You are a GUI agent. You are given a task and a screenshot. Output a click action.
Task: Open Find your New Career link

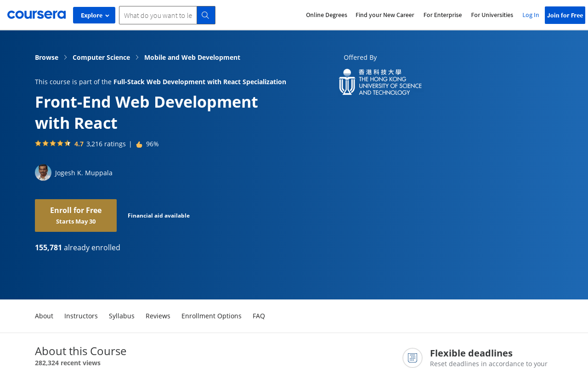pyautogui.click(x=385, y=15)
